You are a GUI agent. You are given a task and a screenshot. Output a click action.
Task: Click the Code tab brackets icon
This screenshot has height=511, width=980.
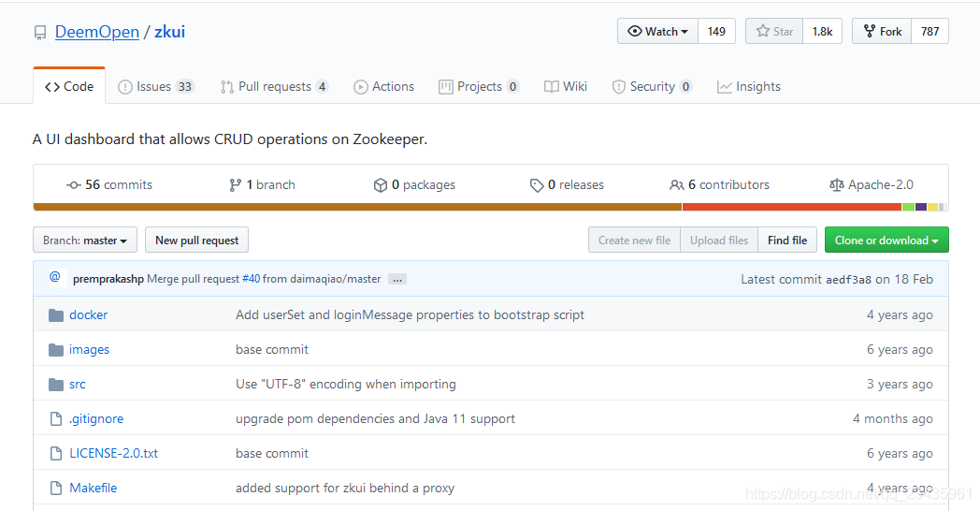(x=52, y=87)
